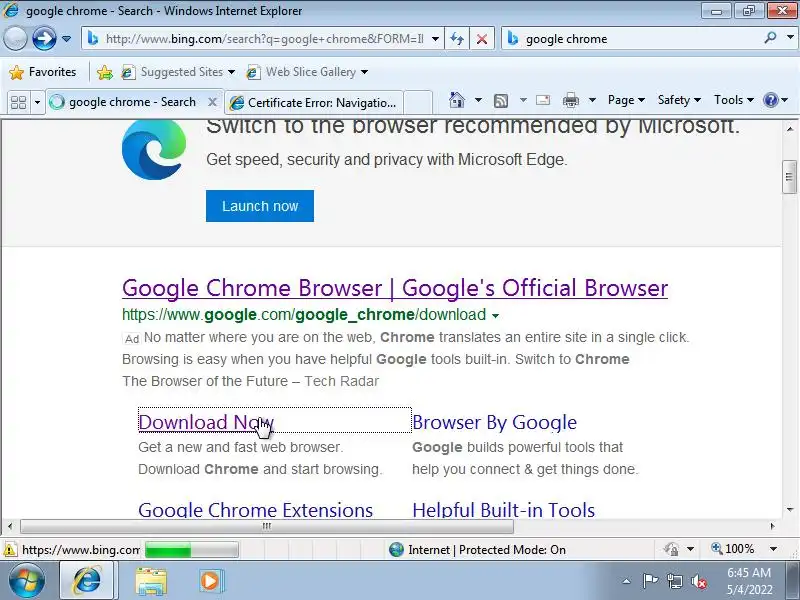Click the horizontal scrollbar thumb
This screenshot has width=800, height=600.
point(266,526)
